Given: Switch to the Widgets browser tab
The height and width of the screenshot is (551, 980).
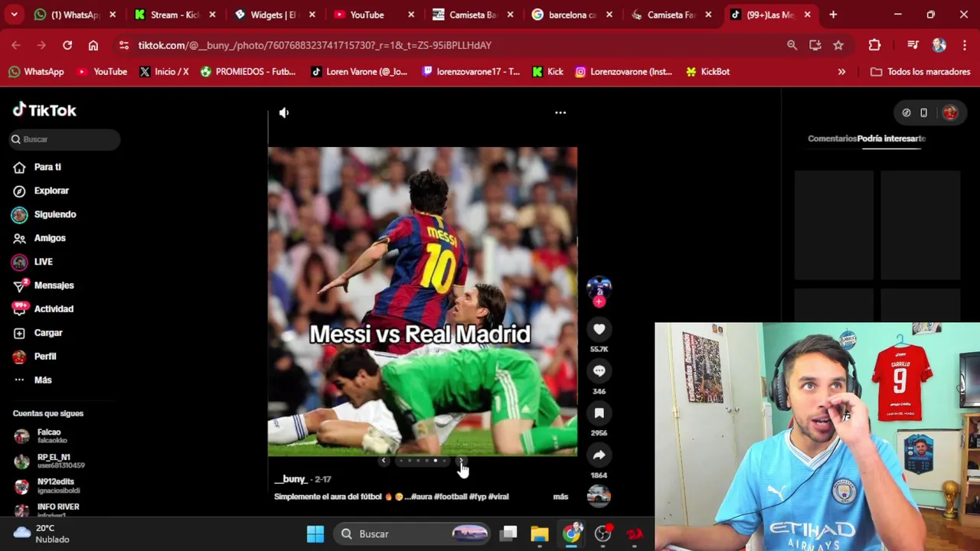Looking at the screenshot, I should [274, 15].
